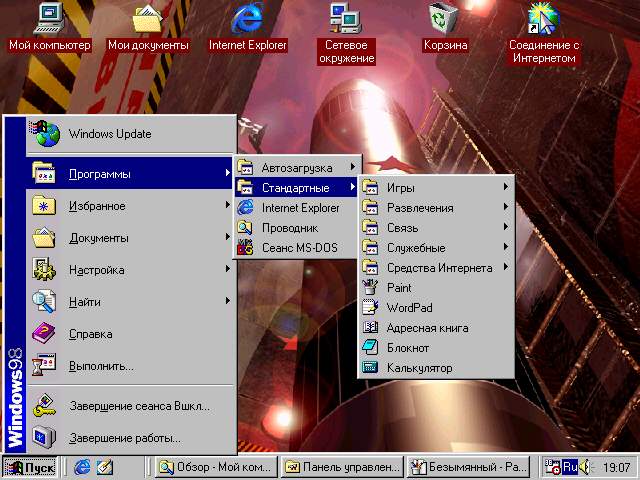Expand the Служебные submenu arrow

[x=506, y=247]
